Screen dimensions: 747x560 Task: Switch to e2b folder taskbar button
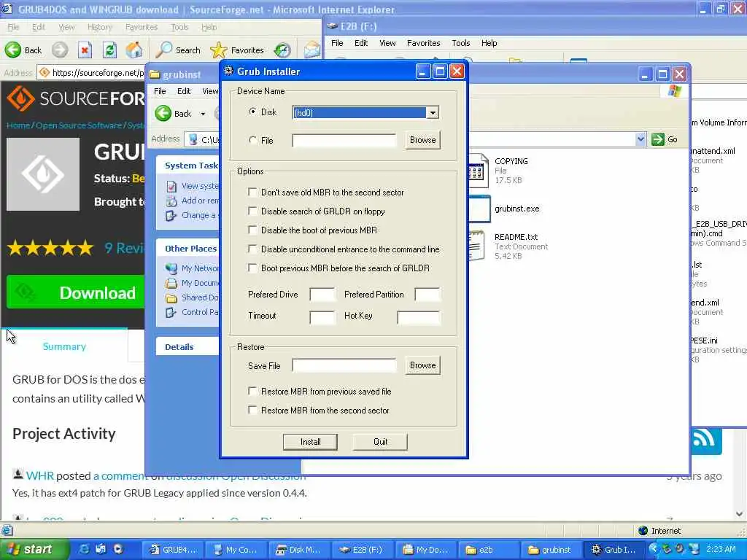[x=487, y=550]
